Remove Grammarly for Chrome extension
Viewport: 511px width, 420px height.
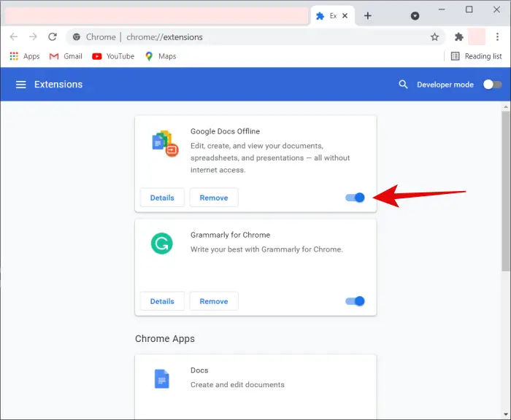click(x=214, y=301)
